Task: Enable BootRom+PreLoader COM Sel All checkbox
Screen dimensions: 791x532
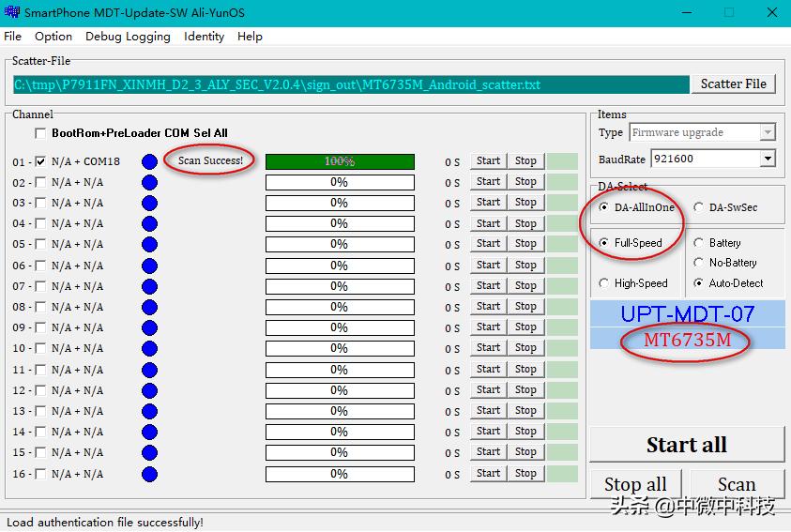Action: pos(40,133)
